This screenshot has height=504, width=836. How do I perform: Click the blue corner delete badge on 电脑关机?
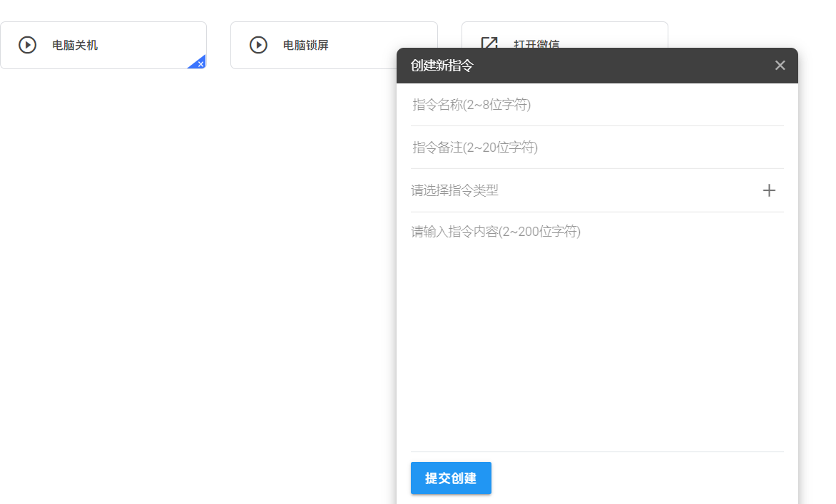pos(200,63)
